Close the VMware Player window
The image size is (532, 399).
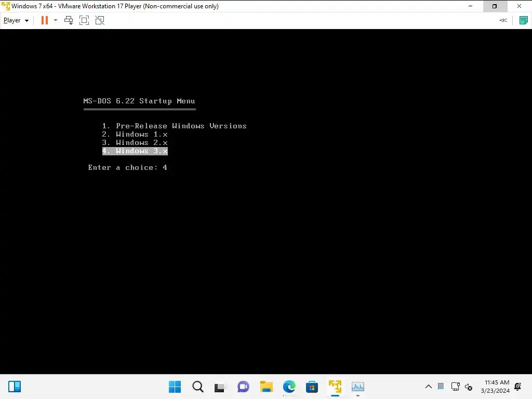click(x=520, y=6)
